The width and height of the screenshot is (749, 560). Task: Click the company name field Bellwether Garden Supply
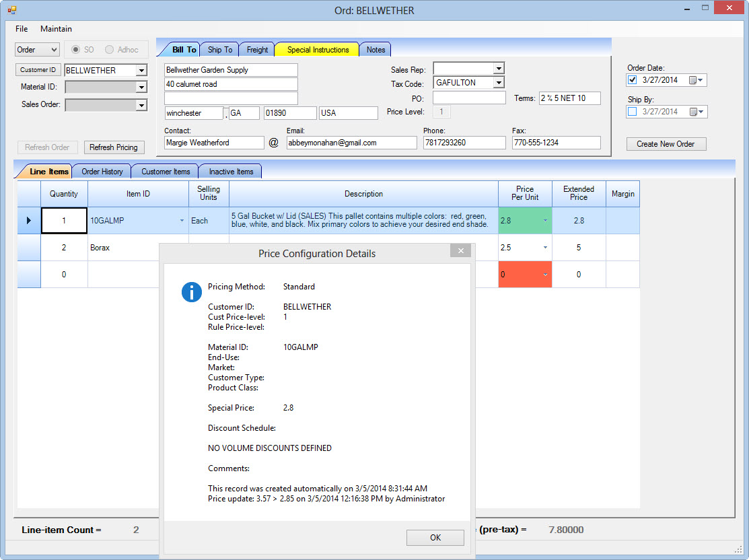click(231, 70)
